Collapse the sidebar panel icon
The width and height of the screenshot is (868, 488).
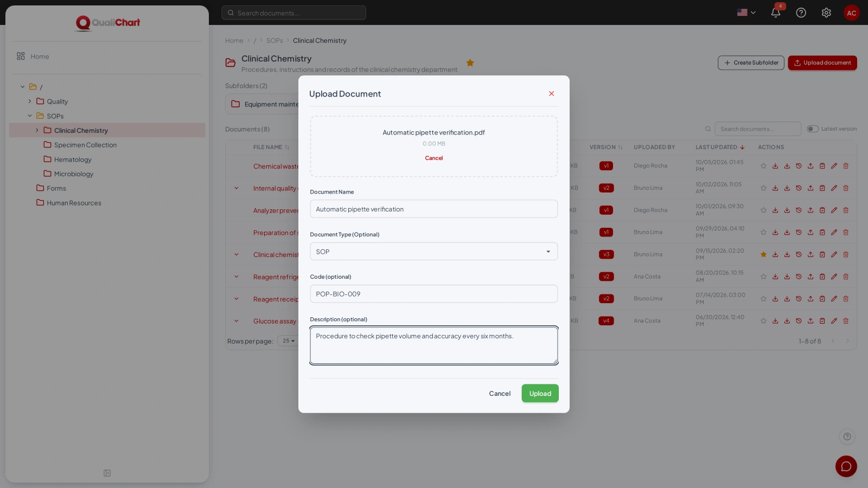pos(107,473)
